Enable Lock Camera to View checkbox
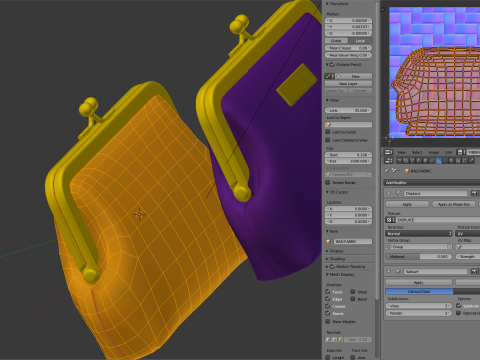 (328, 140)
